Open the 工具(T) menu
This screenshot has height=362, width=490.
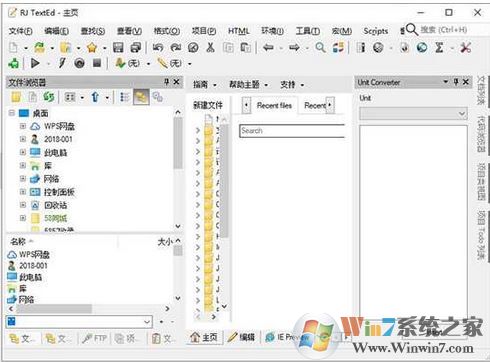(x=308, y=31)
